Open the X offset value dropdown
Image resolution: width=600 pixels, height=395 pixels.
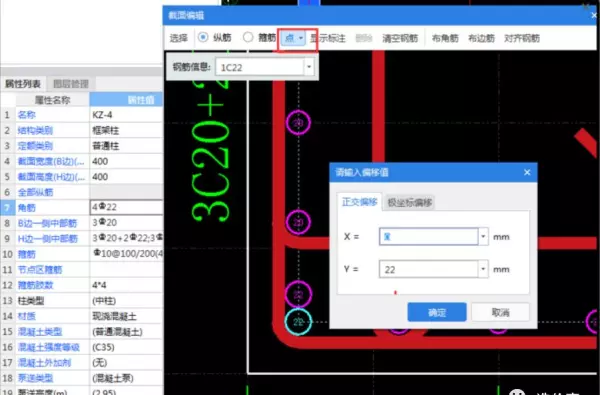coord(483,237)
